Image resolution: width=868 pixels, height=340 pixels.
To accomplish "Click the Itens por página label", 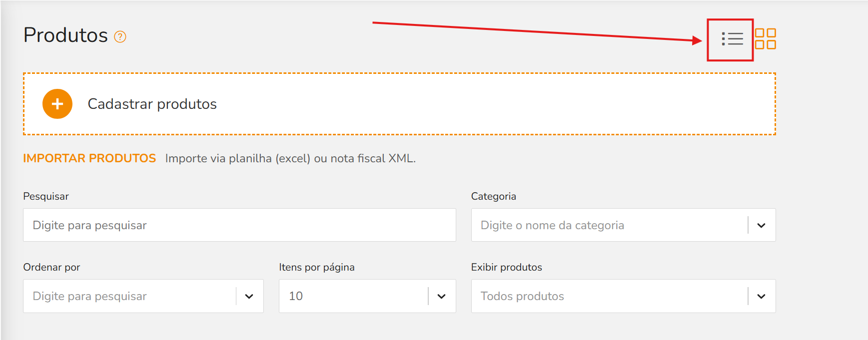I will tap(317, 267).
